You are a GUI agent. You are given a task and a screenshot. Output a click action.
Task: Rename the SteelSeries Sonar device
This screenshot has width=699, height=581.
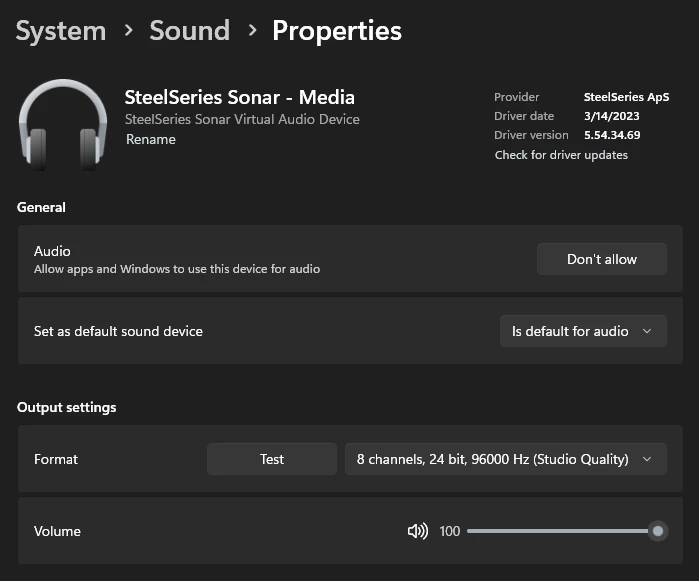point(151,140)
